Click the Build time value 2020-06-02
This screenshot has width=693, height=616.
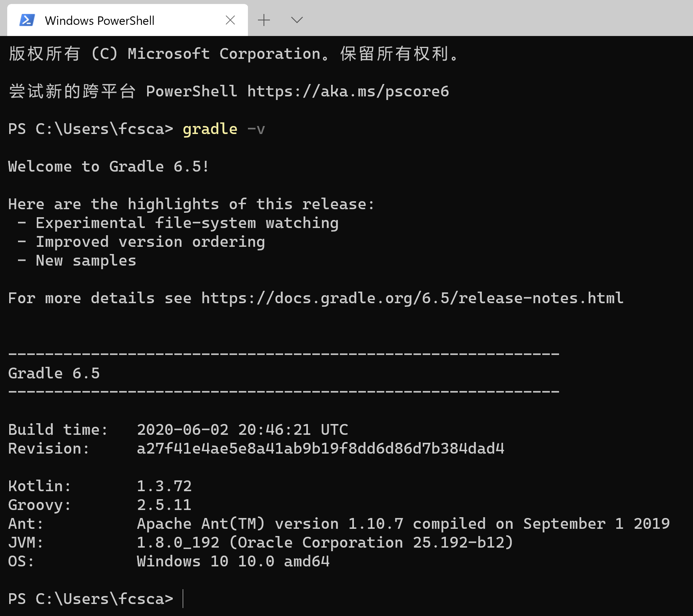(x=183, y=430)
